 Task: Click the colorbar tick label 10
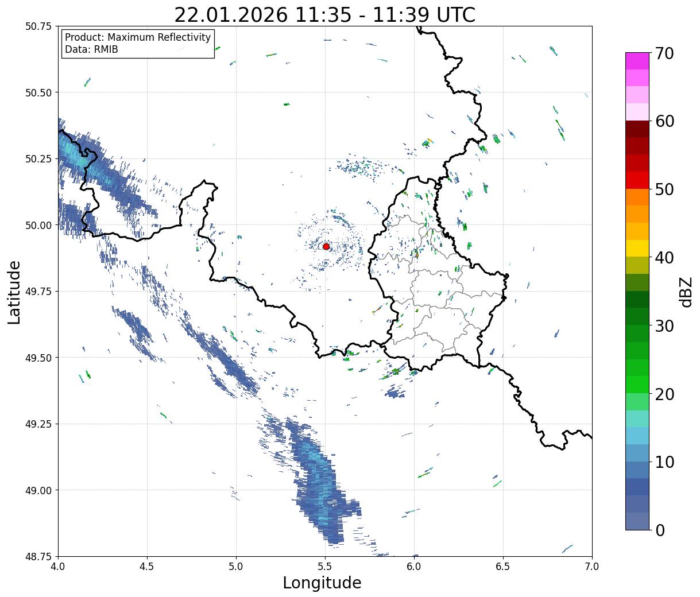[x=664, y=462]
